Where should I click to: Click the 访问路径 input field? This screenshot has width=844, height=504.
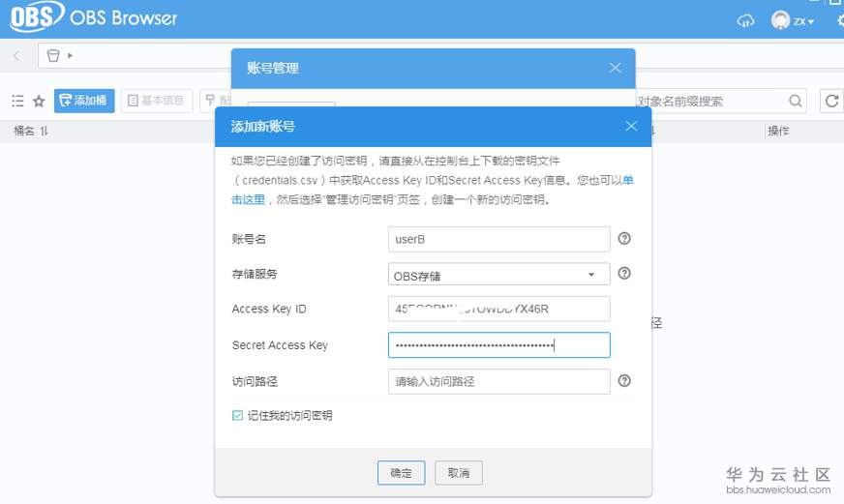click(499, 381)
